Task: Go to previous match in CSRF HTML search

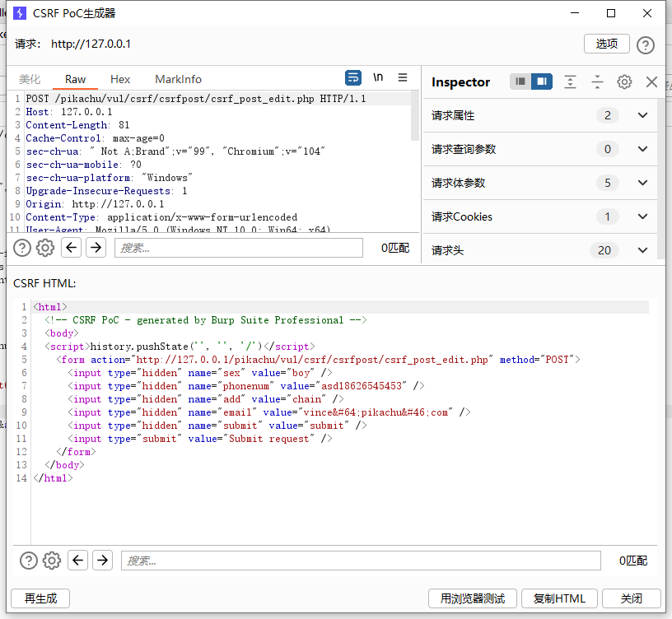Action: [x=77, y=561]
